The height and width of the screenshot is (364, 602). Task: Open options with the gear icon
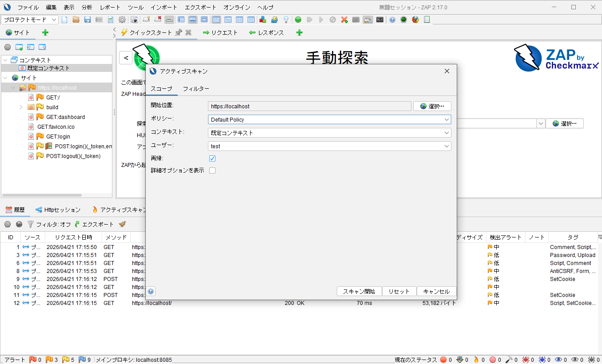(x=122, y=20)
